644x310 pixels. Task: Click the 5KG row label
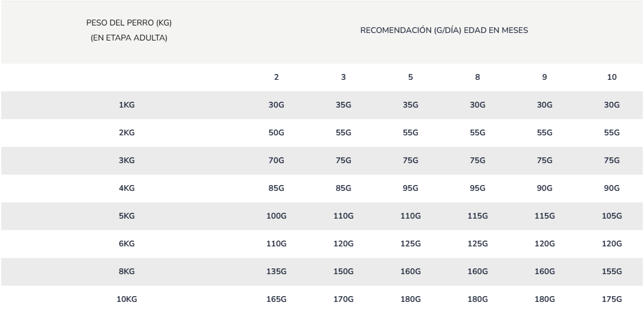(127, 216)
